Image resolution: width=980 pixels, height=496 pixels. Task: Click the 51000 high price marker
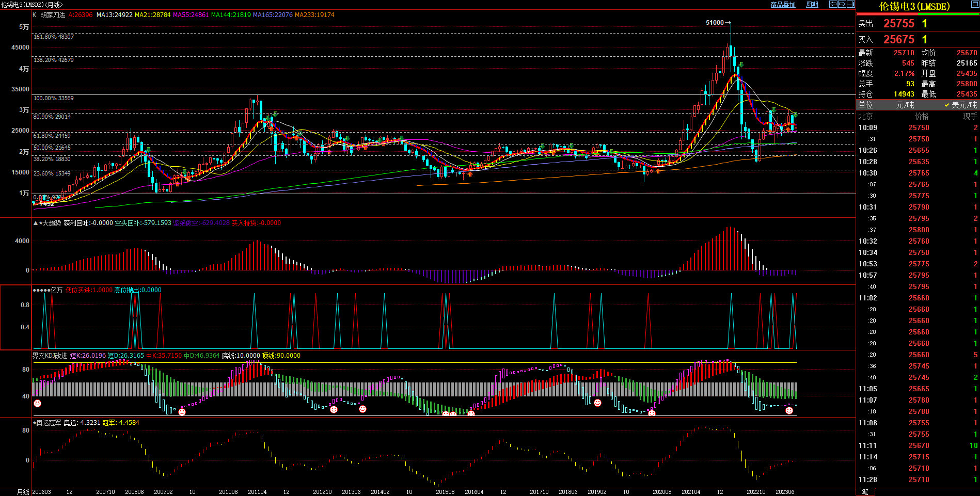[715, 23]
